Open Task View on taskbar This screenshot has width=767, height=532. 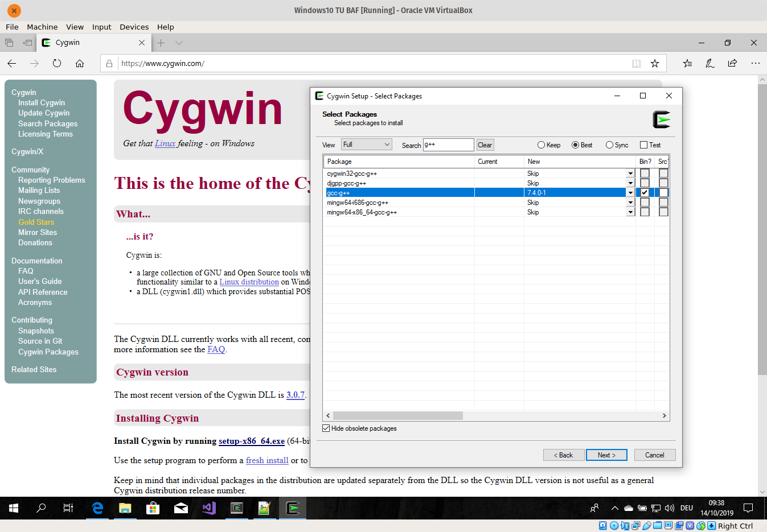[68, 508]
